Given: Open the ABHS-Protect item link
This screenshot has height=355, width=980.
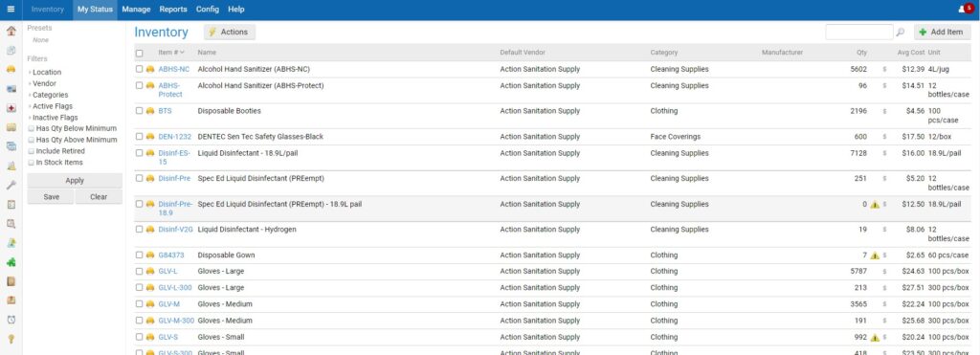Looking at the screenshot, I should [170, 90].
